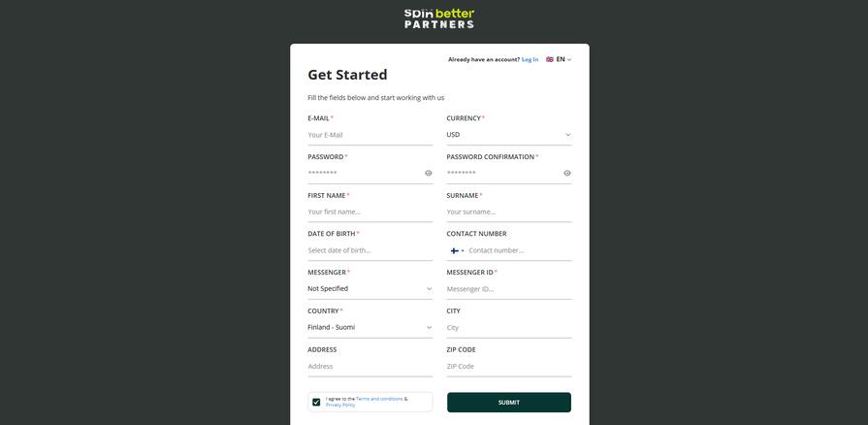Viewport: 868px width, 425px height.
Task: Untick the terms and conditions checkbox
Action: [316, 402]
